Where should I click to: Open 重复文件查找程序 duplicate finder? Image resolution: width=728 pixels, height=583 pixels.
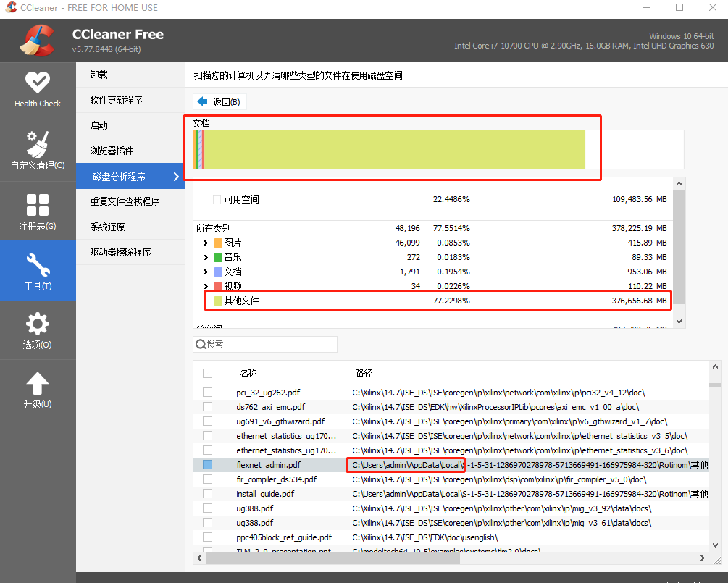coord(130,201)
